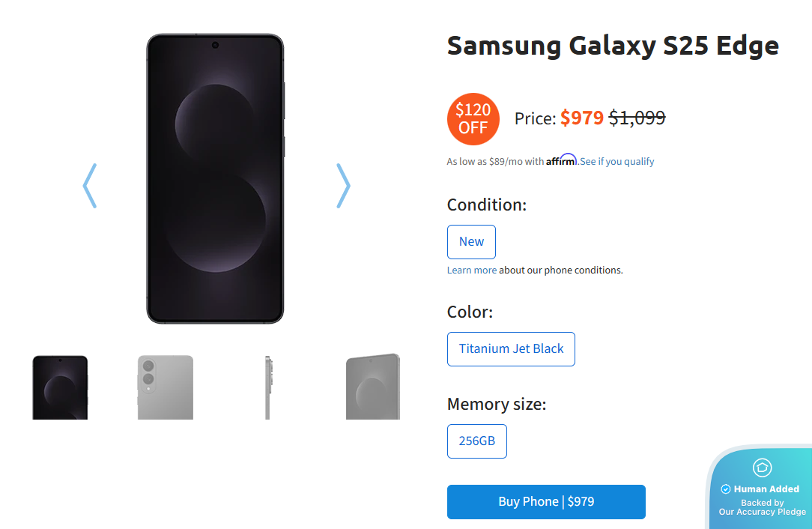
Task: Select the angled silver phone thumbnail
Action: [372, 387]
